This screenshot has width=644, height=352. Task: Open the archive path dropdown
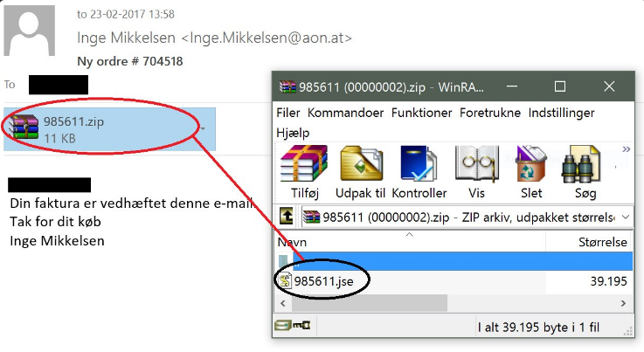(x=626, y=217)
